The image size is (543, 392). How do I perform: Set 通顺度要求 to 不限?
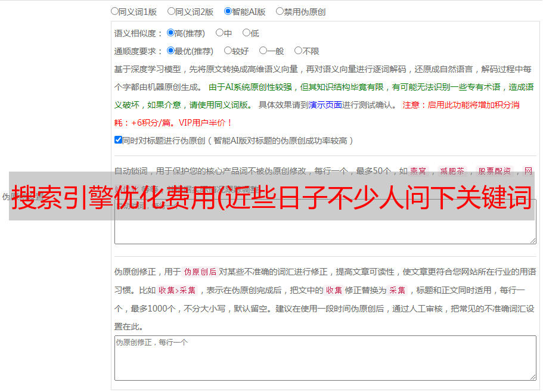pyautogui.click(x=298, y=51)
